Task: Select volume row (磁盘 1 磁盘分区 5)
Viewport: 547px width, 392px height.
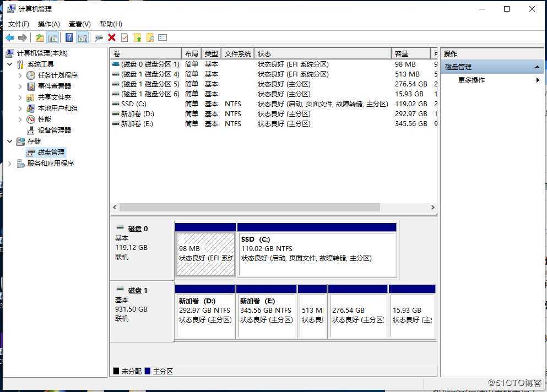Action: (x=274, y=84)
